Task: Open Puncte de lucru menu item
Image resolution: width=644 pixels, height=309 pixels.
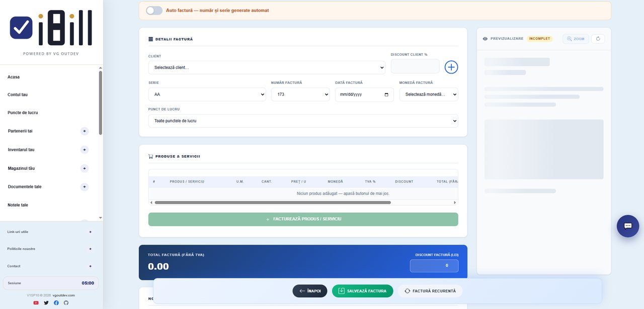Action: tap(23, 113)
